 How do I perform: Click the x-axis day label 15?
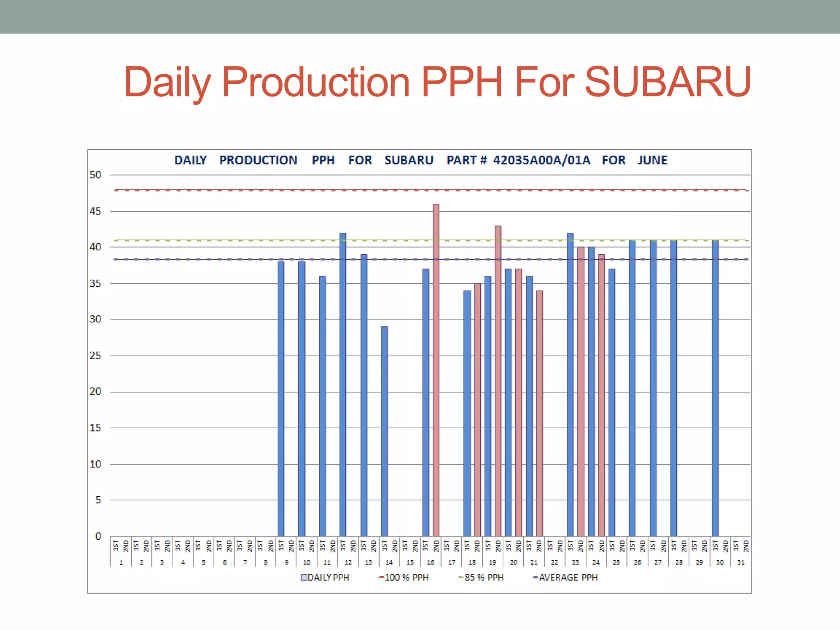(410, 562)
